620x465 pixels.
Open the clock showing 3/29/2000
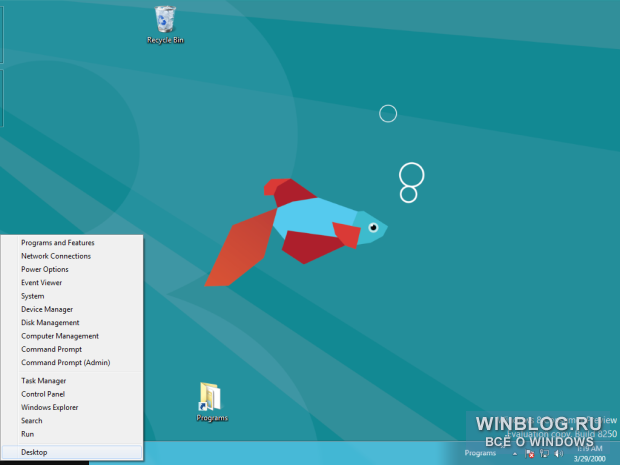click(x=590, y=454)
